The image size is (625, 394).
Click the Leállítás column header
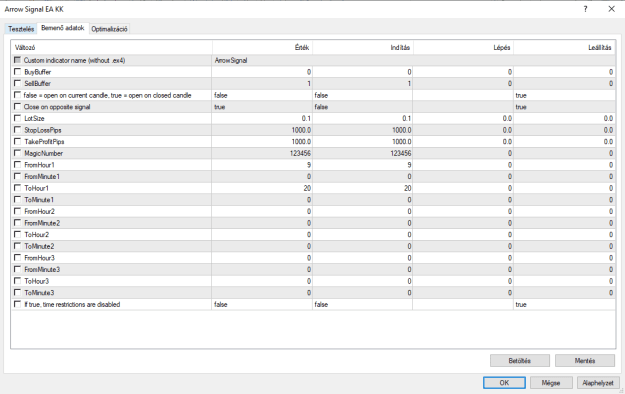[x=564, y=47]
